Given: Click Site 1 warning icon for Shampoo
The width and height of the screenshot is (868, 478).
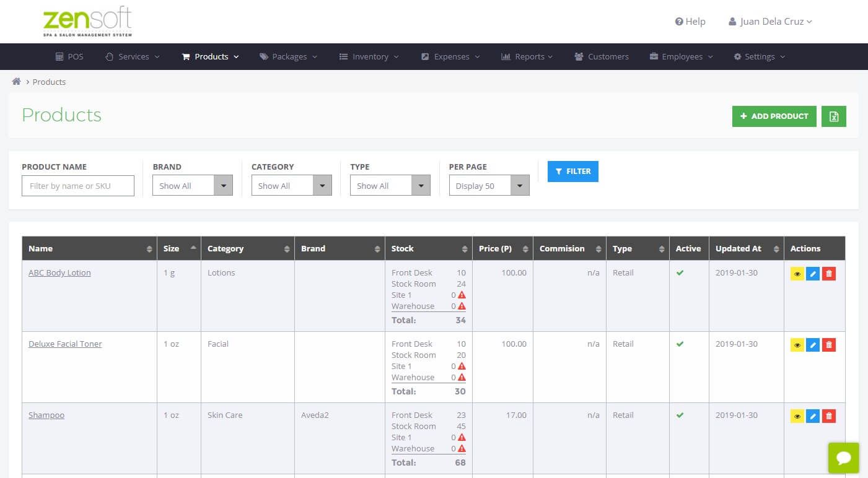Looking at the screenshot, I should tap(462, 437).
